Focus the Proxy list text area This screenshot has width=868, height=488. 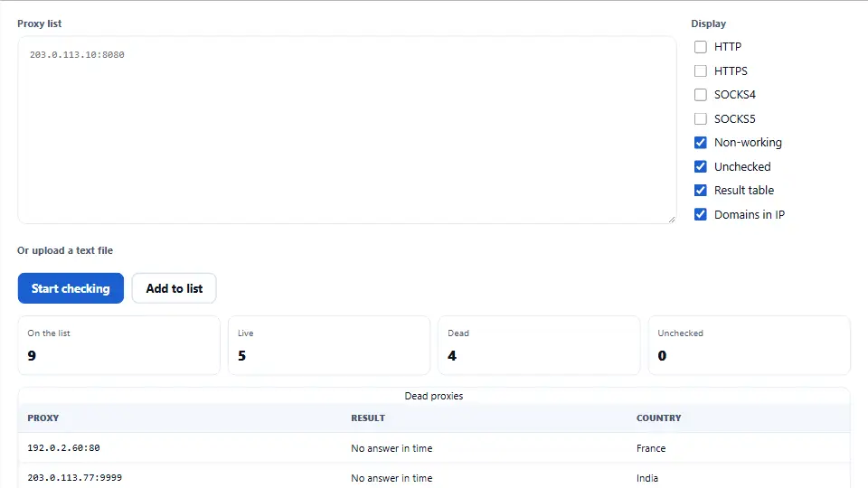point(347,130)
